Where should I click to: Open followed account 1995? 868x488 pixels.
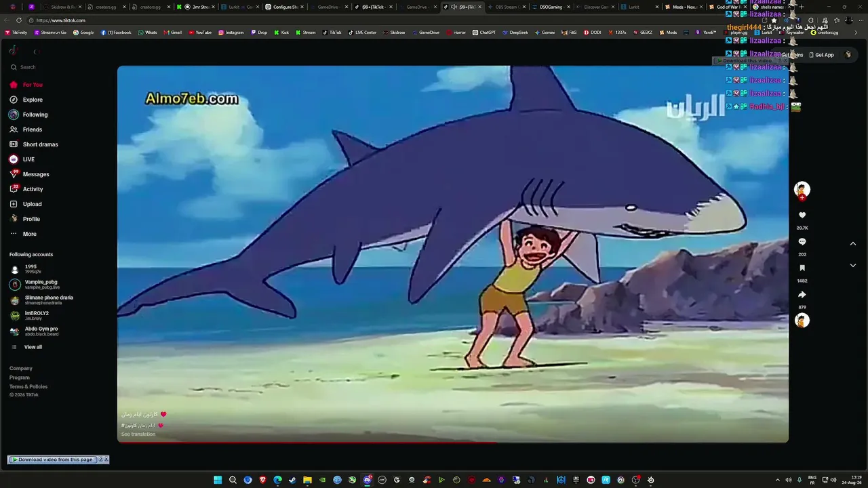pos(25,269)
